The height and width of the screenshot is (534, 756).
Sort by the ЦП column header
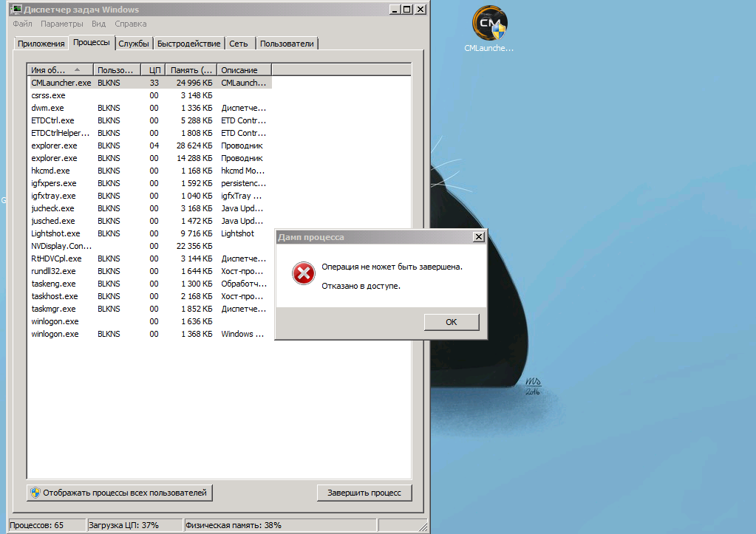click(x=153, y=70)
